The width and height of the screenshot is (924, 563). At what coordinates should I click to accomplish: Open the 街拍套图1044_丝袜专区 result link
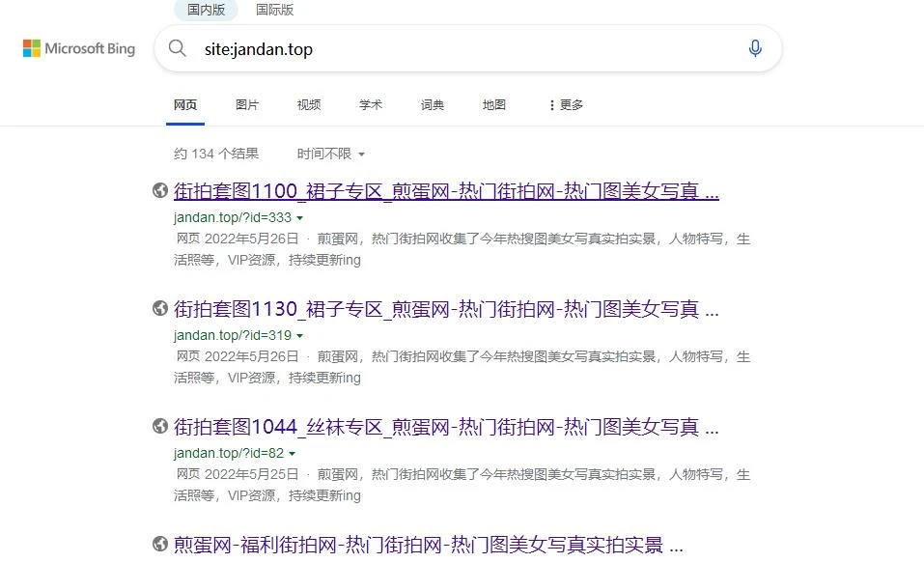click(x=446, y=426)
